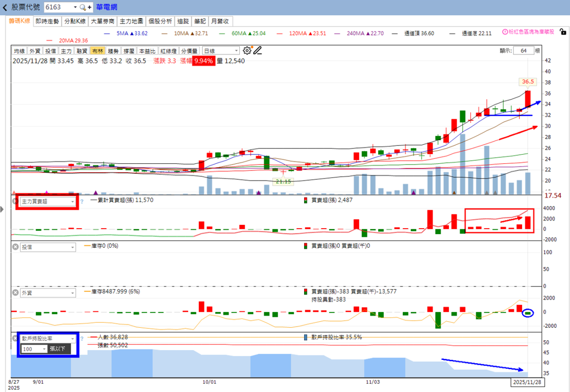This screenshot has width=570, height=392.
Task: Click the 21.15 low price label
Action: coord(283,181)
